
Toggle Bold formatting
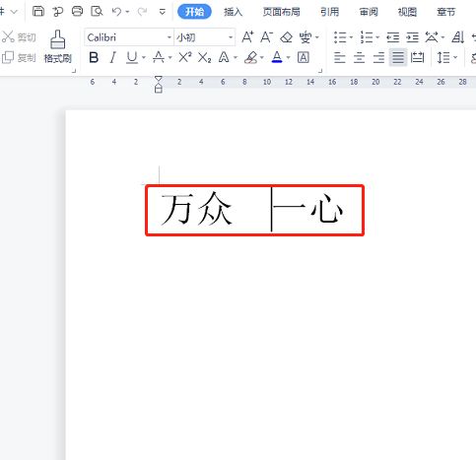point(94,58)
